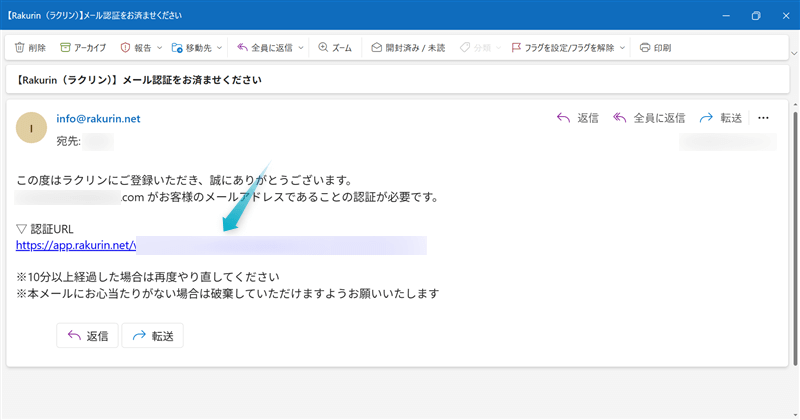Click the 宛先: recipient label
Viewport: 800px width, 420px height.
point(68,141)
